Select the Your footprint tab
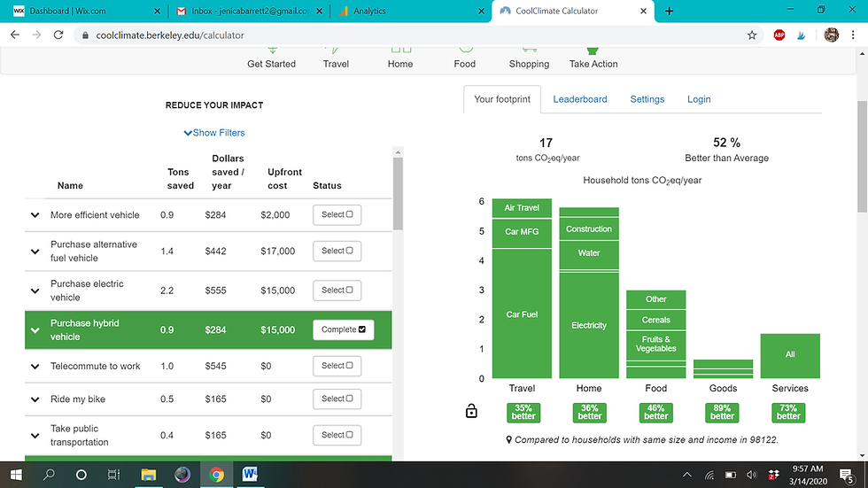Image resolution: width=868 pixels, height=488 pixels. (x=502, y=99)
